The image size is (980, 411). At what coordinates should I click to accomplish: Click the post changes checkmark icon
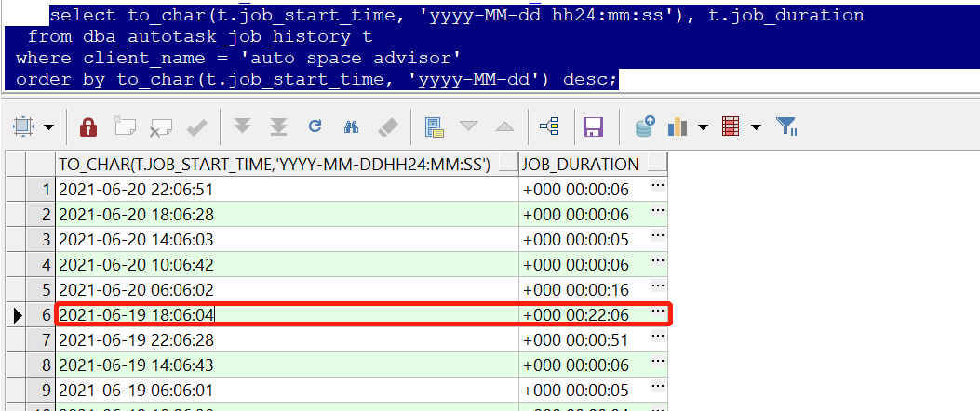[197, 127]
